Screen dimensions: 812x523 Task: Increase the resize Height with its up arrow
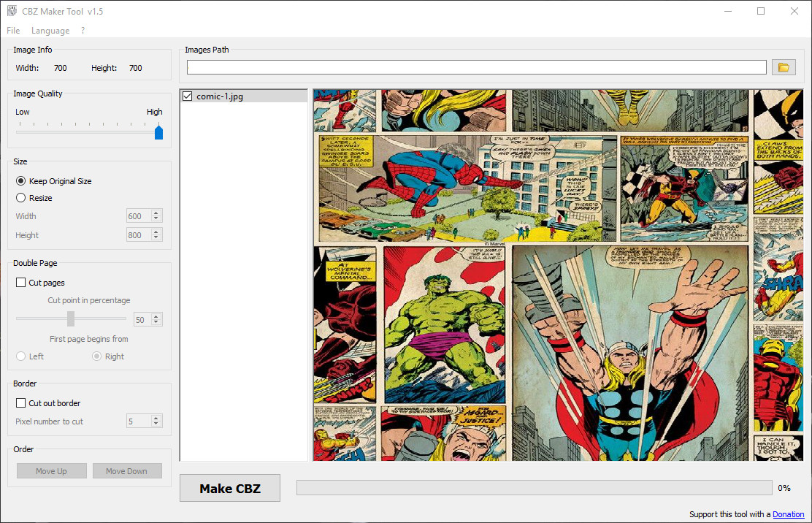156,232
